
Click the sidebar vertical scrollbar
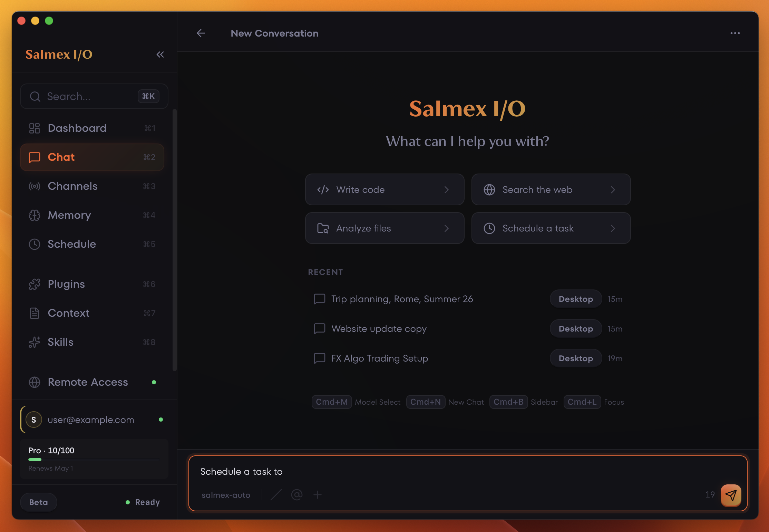coord(175,240)
